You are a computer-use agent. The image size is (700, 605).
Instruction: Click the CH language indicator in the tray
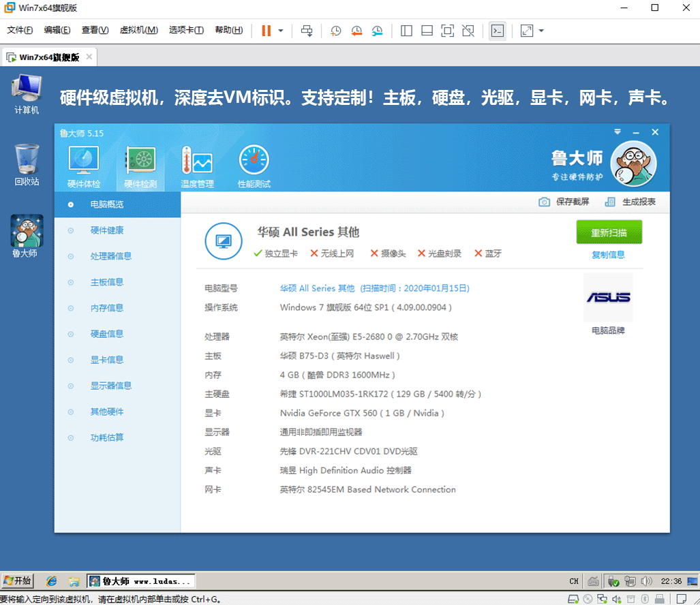[x=574, y=581]
